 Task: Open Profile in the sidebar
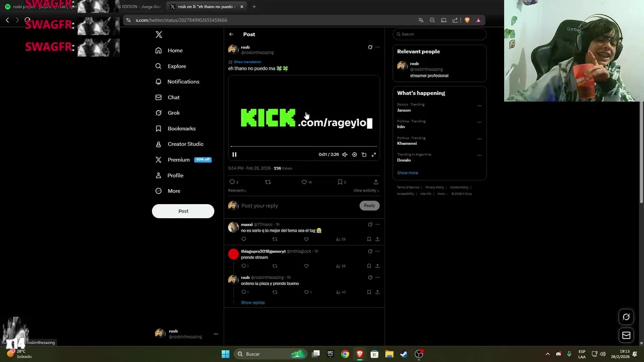(x=169, y=175)
